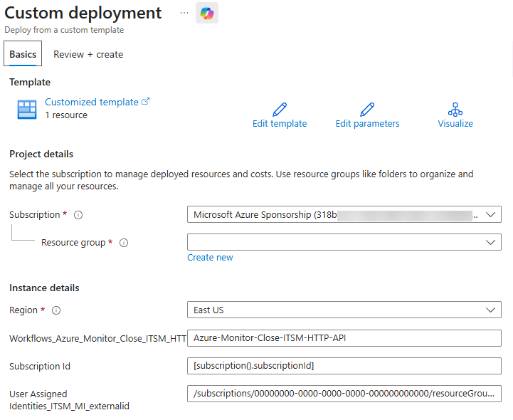Click the Customized template grid icon
Viewport: 513px width, 420px height.
click(x=27, y=109)
